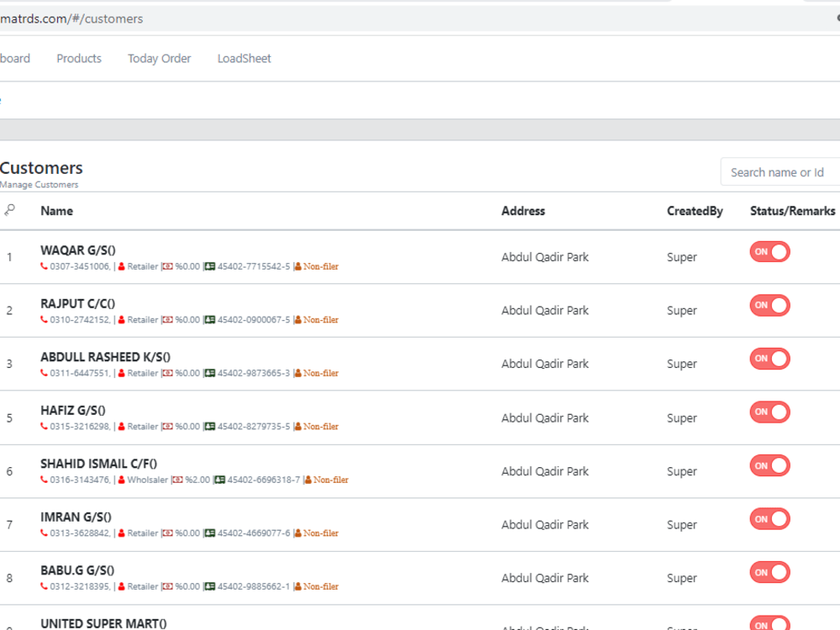Screen dimensions: 840x630
Task: Click the Non-filer icon in IMRAN G/S row
Action: coord(298,533)
